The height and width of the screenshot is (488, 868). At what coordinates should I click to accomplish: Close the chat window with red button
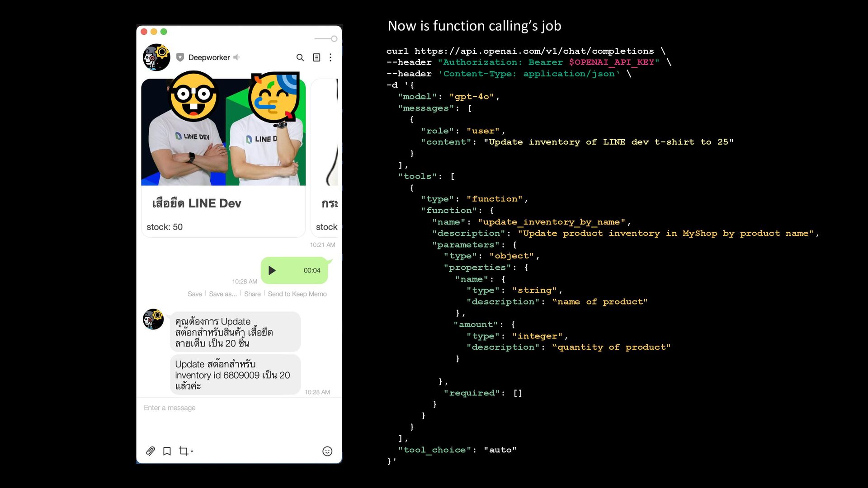[x=144, y=32]
